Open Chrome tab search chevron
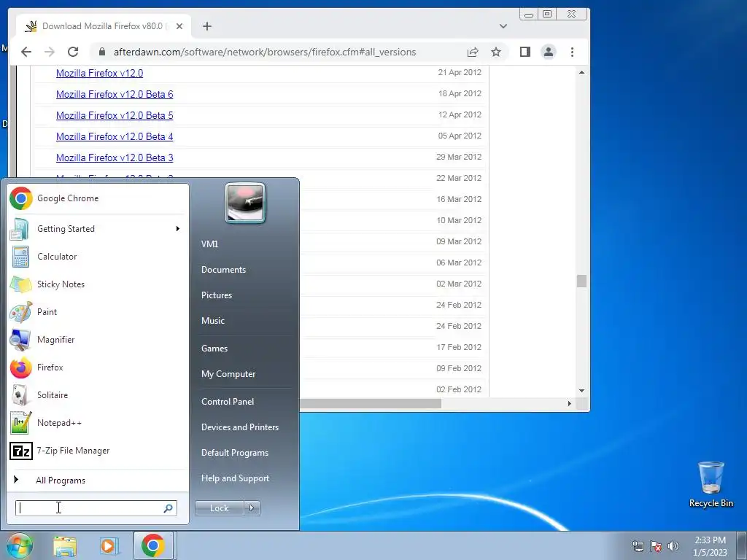 pos(503,26)
